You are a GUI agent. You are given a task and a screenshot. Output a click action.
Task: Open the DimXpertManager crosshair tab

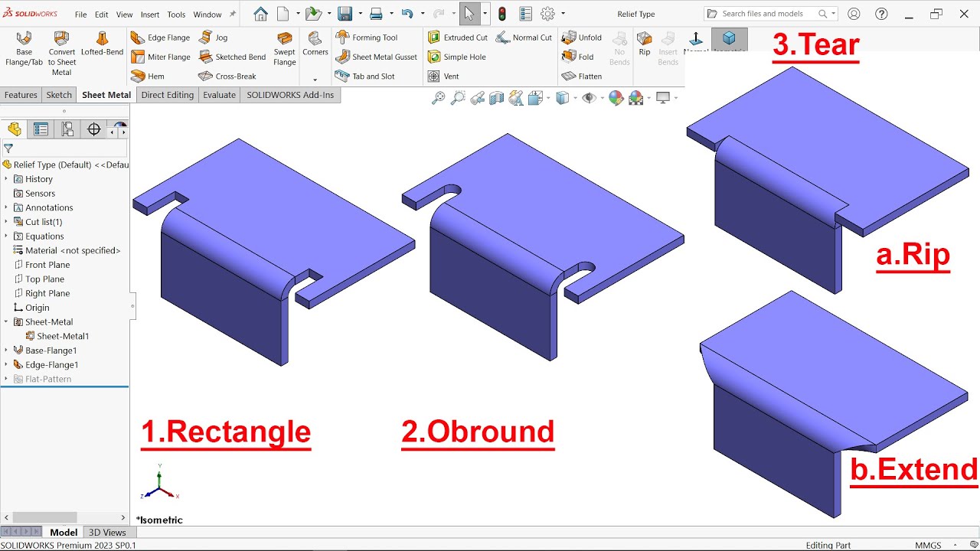coord(94,129)
